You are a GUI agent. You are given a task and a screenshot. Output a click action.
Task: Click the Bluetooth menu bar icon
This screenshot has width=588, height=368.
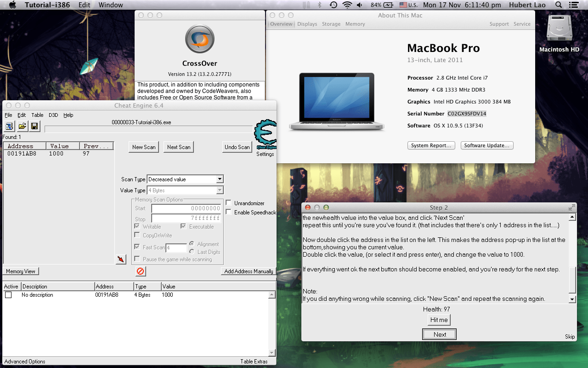pyautogui.click(x=319, y=5)
